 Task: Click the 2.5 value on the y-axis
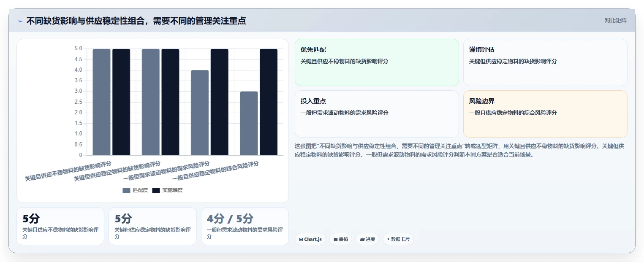click(x=79, y=102)
